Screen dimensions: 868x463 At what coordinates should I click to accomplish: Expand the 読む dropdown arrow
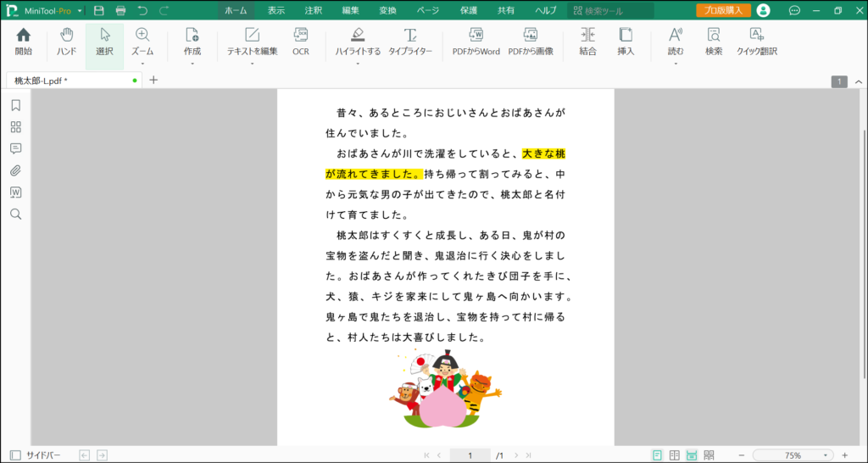point(676,64)
